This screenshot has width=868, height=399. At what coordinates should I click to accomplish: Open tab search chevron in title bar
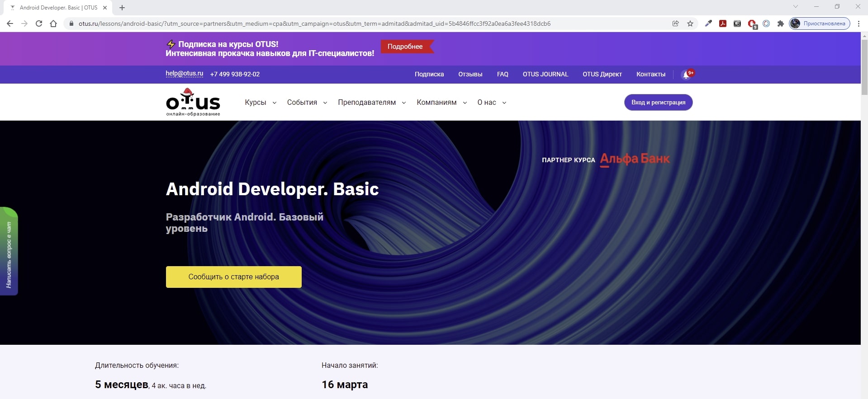tap(796, 6)
